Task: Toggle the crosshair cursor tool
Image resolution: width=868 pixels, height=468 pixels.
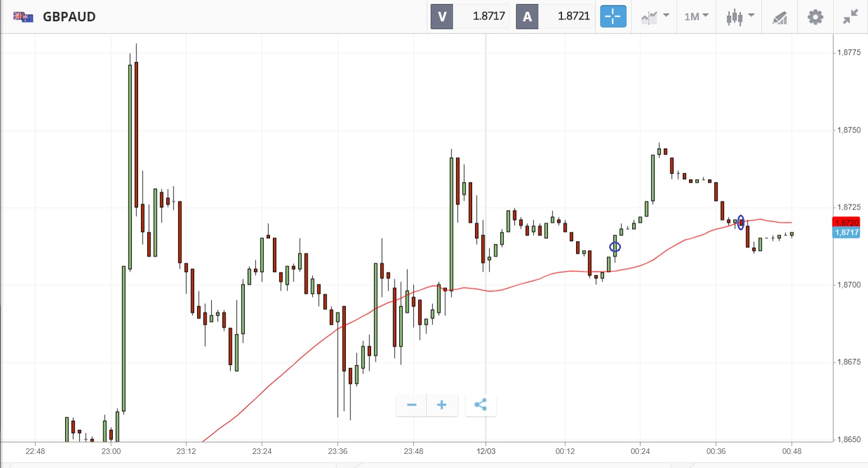Action: pos(613,16)
